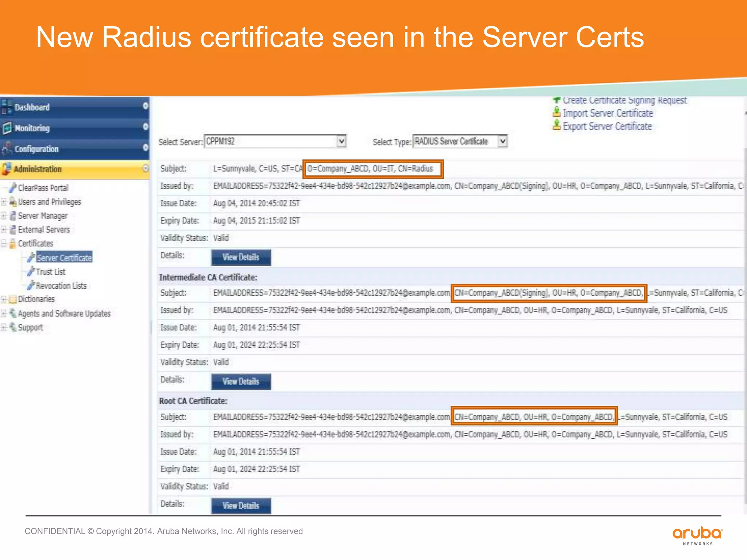Click the Trust List item icon
The width and height of the screenshot is (747, 560).
(x=31, y=272)
